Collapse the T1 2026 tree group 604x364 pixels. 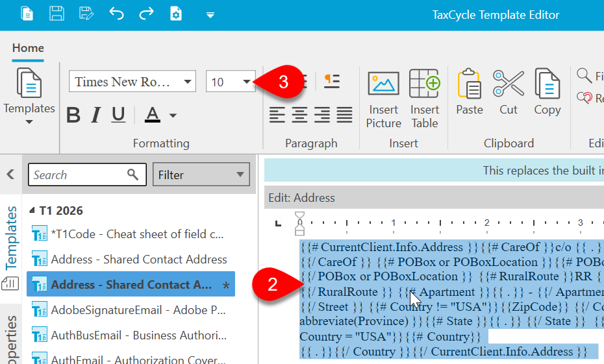point(32,210)
